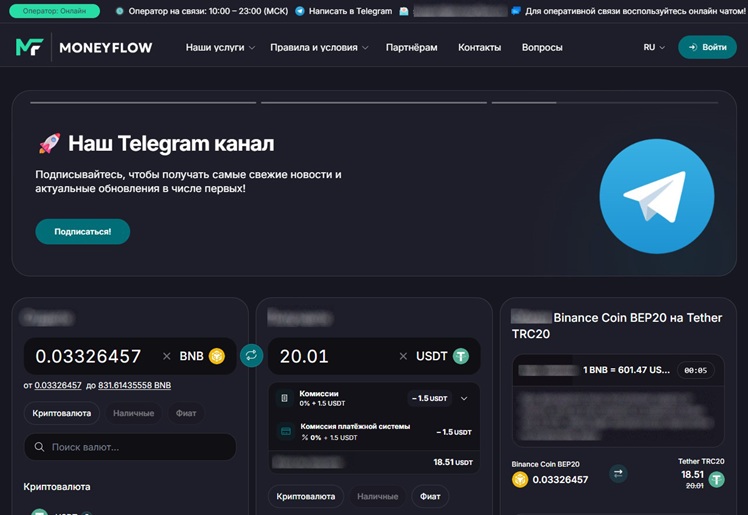The image size is (748, 515).
Task: Click maximum amount link 831.61435558 BNB
Action: (x=135, y=385)
